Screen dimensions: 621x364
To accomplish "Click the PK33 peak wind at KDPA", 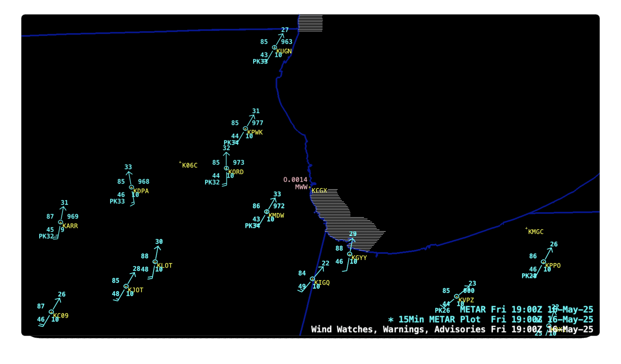I will coord(117,201).
